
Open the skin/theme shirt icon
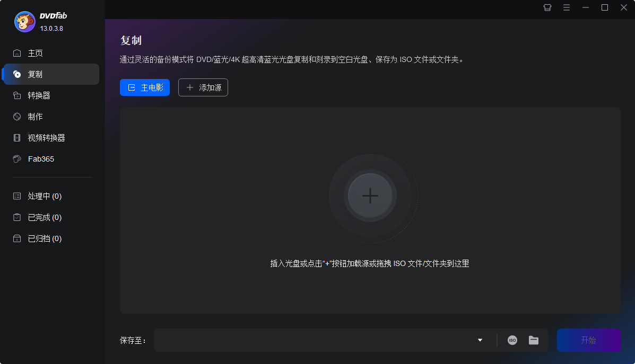[547, 8]
